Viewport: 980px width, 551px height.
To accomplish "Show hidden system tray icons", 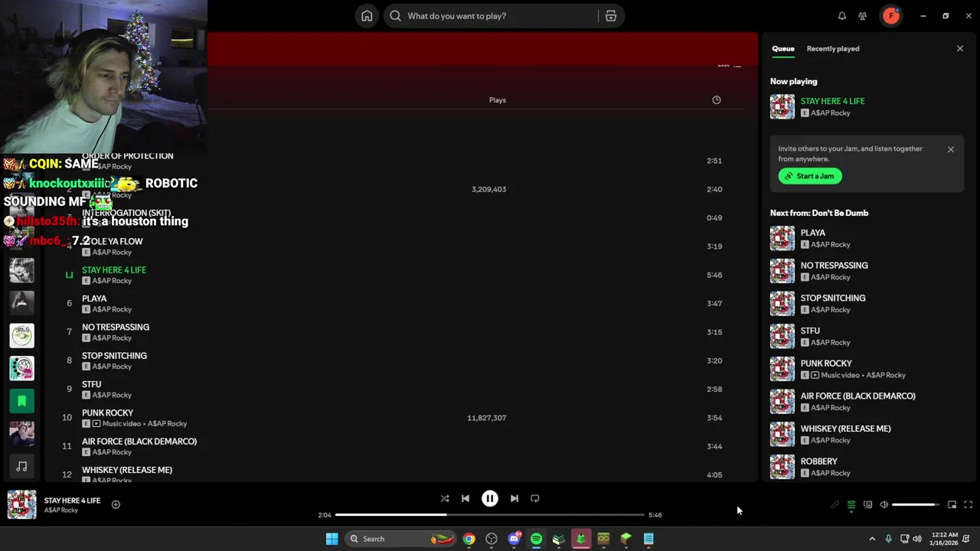I will [x=872, y=539].
